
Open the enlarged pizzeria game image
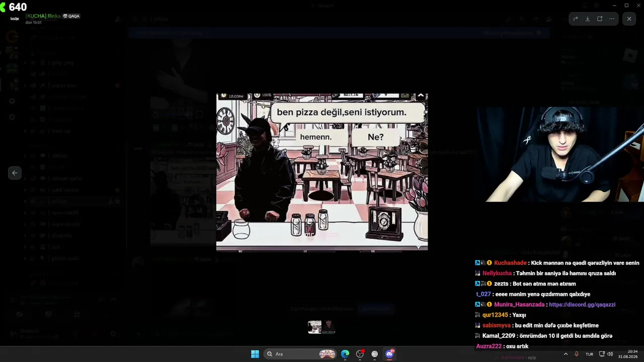[x=322, y=171]
